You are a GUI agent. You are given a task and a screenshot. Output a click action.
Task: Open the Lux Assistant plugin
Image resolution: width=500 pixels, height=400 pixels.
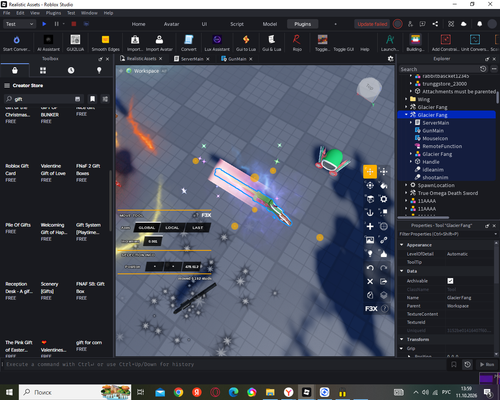(x=217, y=43)
